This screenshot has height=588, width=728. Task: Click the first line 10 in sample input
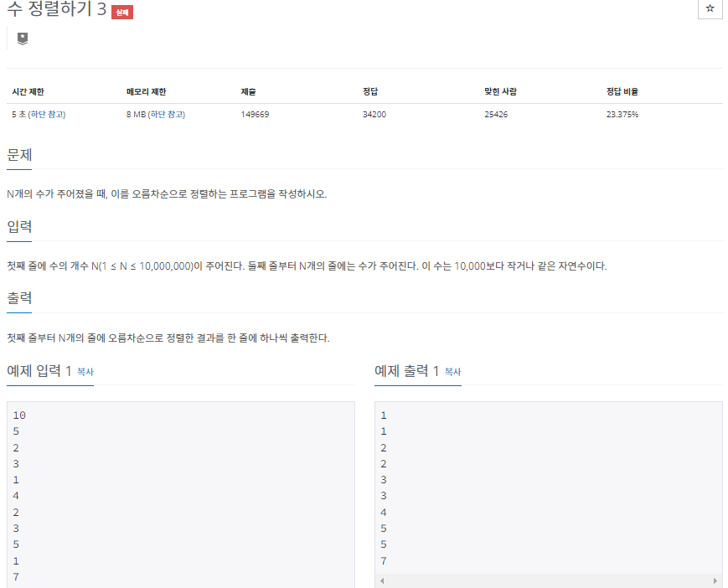pyautogui.click(x=19, y=415)
